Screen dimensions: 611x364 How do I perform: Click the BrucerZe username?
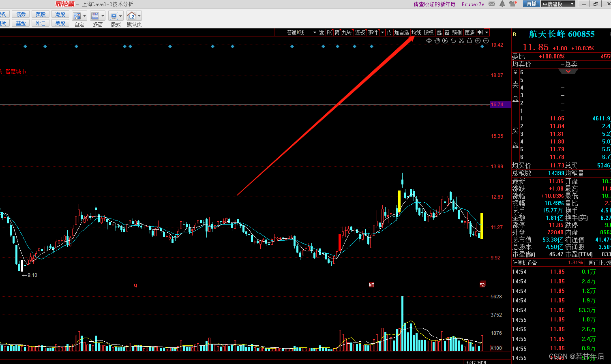point(473,4)
